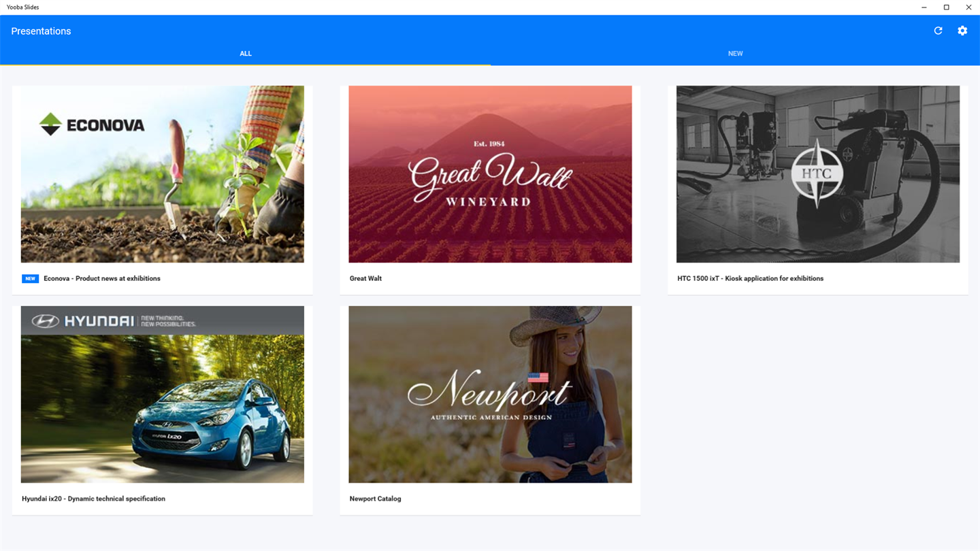Minimize the Yooba Slides window
Screen dimensions: 980x551
924,7
